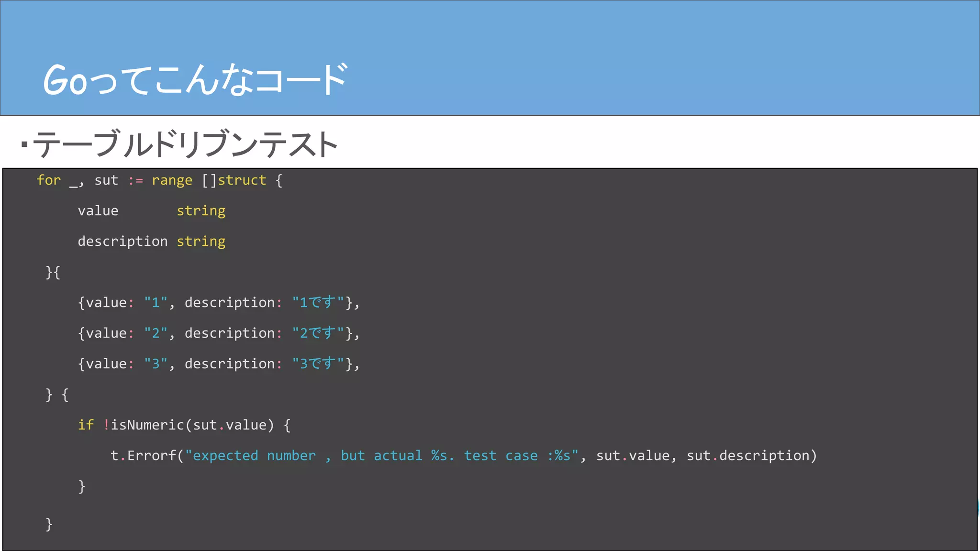Click the slide title "Goってこんなコード"
980x551 pixels.
195,79
